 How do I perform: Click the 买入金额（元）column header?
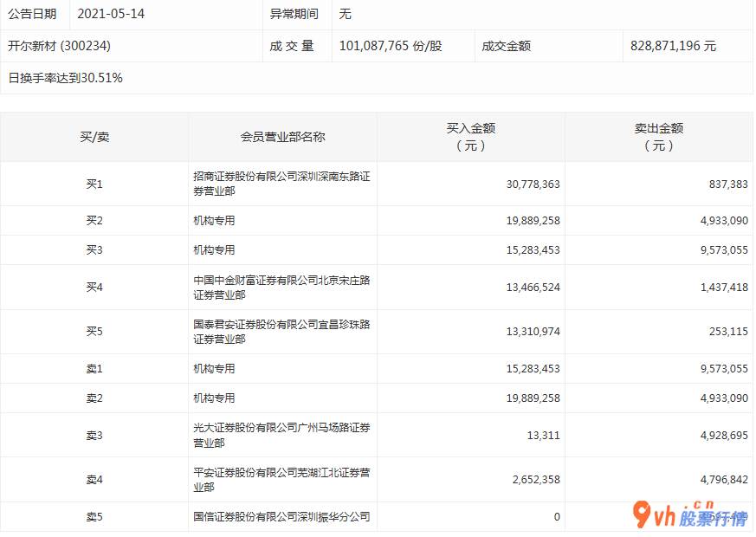coord(471,137)
